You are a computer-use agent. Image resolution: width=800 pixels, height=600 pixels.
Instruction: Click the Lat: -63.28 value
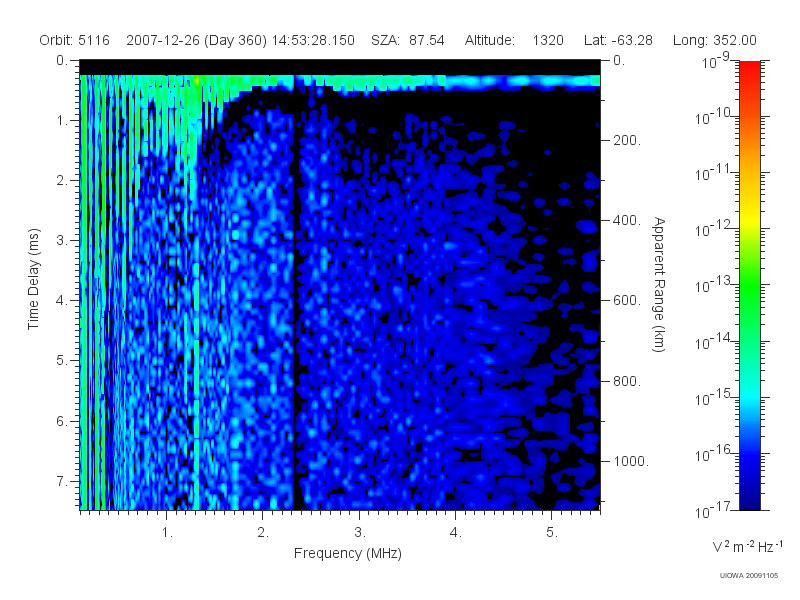618,40
